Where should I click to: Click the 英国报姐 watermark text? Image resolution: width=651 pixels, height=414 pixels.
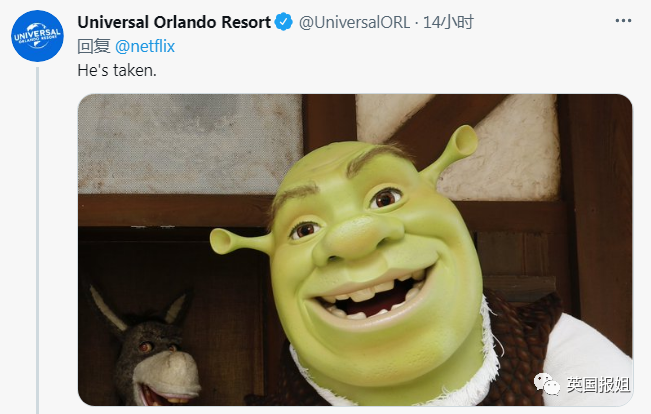pyautogui.click(x=598, y=385)
